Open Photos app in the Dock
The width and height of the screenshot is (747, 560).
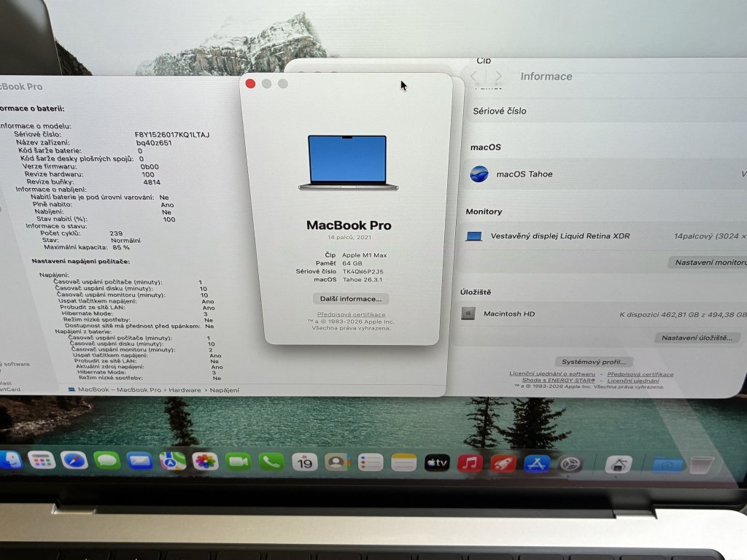[x=205, y=461]
